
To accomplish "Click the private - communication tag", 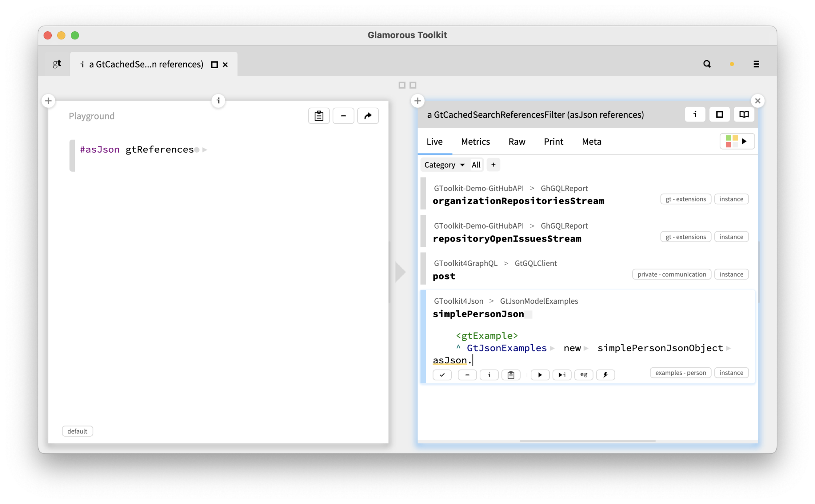I will pyautogui.click(x=671, y=274).
